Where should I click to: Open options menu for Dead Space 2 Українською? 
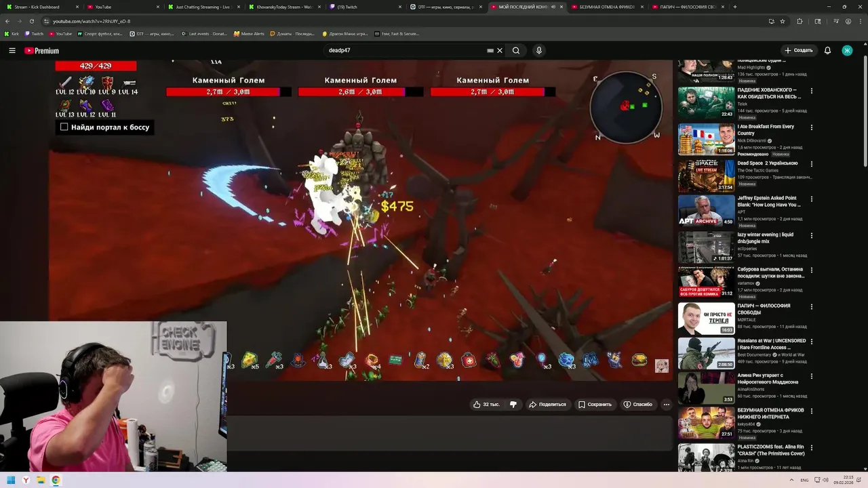click(812, 164)
